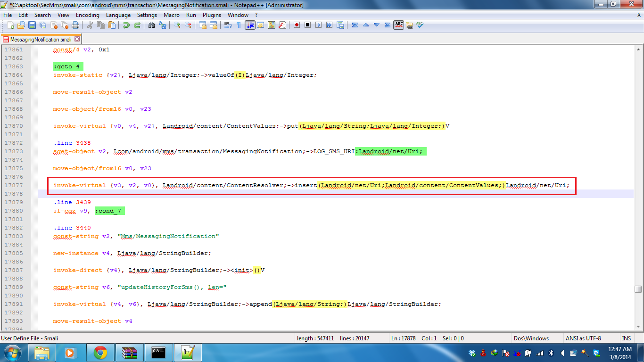
Task: Zoom out with magnifier minus icon
Action: click(188, 25)
